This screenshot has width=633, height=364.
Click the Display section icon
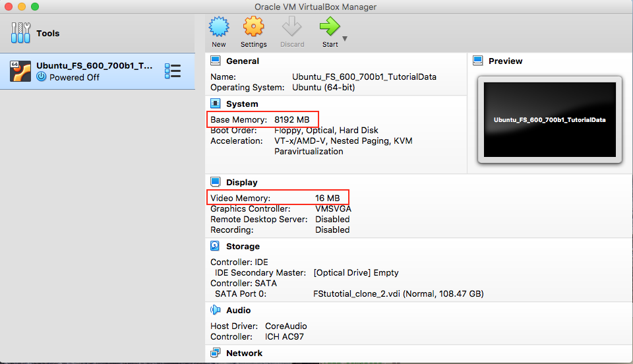(x=216, y=182)
